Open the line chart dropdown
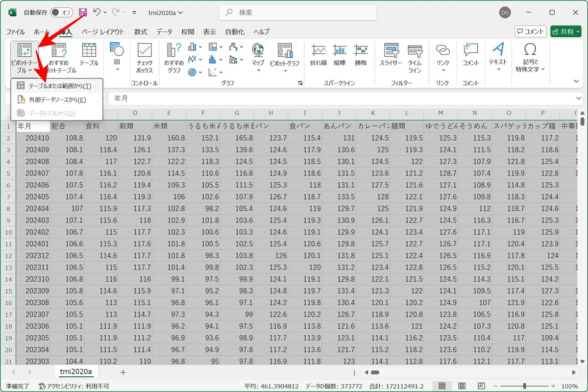Viewport: 588px width, 392px height. [x=195, y=59]
